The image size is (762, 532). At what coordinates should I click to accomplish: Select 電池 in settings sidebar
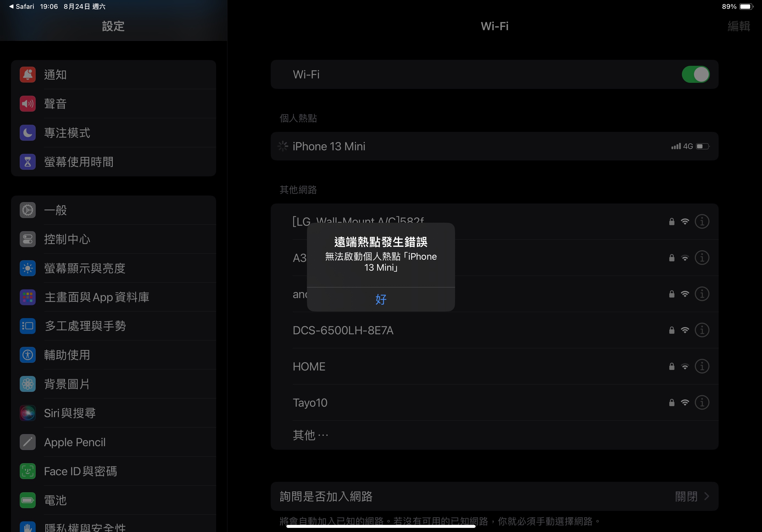pyautogui.click(x=114, y=500)
